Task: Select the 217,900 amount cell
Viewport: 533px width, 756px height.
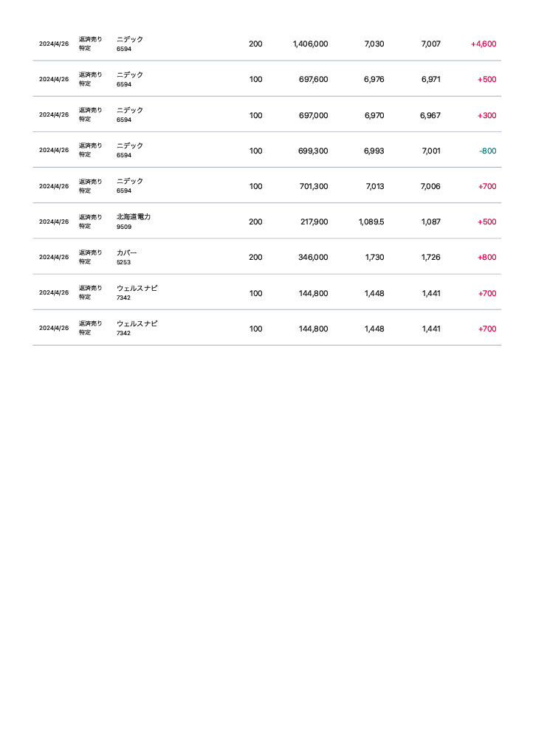Action: pos(314,221)
